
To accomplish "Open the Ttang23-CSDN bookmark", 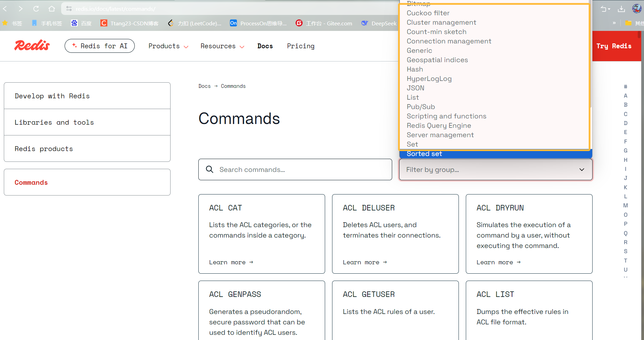I will coord(129,23).
